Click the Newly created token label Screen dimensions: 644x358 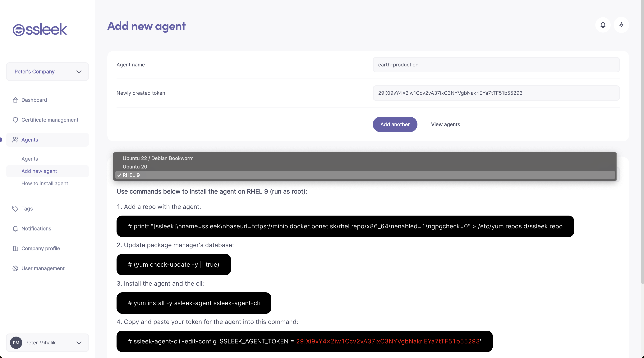tap(141, 93)
